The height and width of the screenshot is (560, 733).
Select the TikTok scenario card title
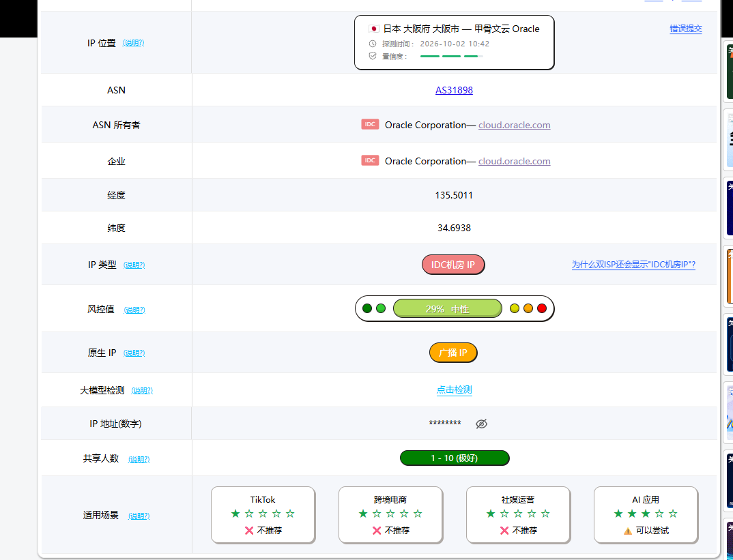click(263, 500)
